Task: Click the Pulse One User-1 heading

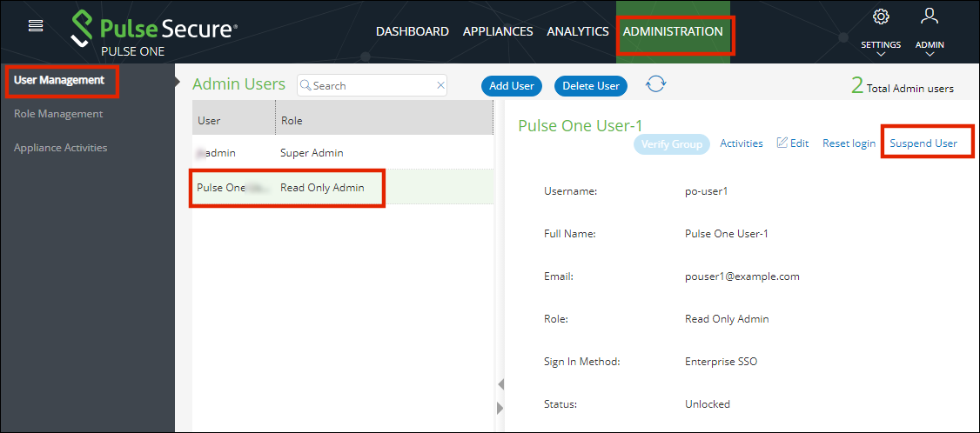Action: click(x=580, y=125)
